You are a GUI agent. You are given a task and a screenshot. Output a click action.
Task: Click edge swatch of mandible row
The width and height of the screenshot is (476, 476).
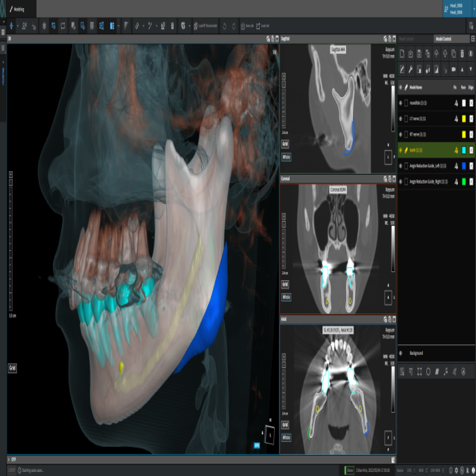pos(471,103)
